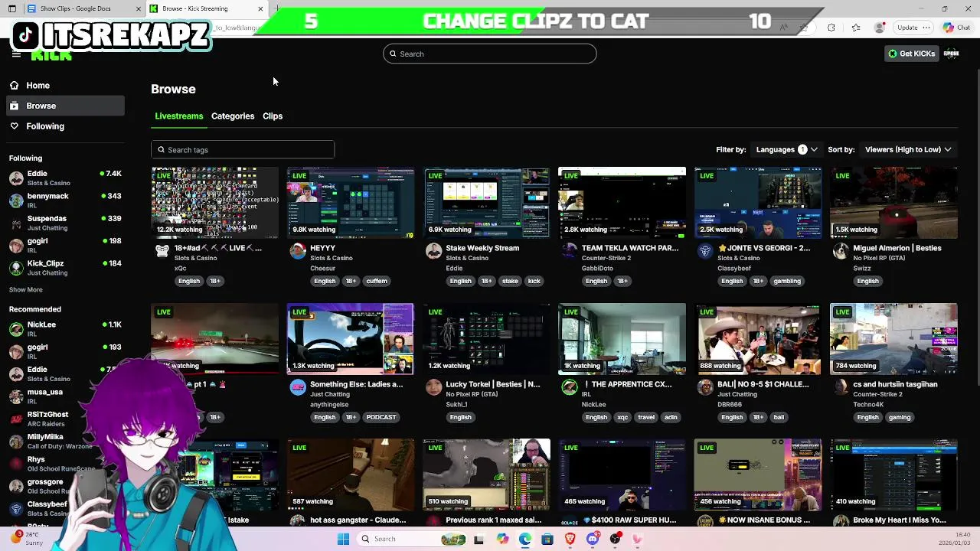Click the PODCAST tag under Something Else

381,417
